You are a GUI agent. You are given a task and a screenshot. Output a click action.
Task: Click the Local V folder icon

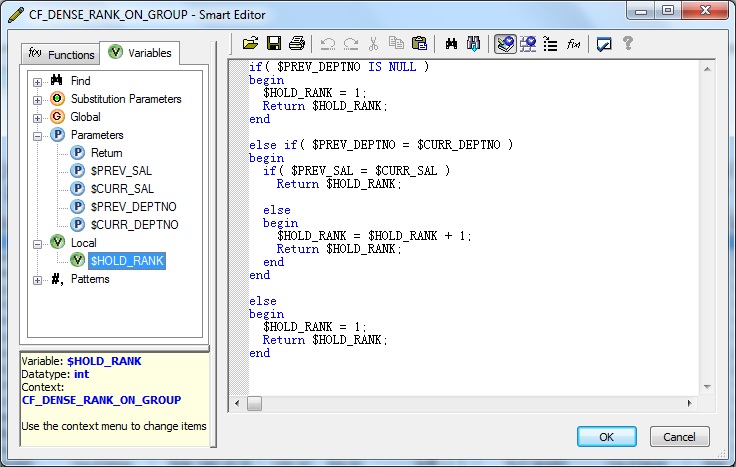tap(57, 242)
